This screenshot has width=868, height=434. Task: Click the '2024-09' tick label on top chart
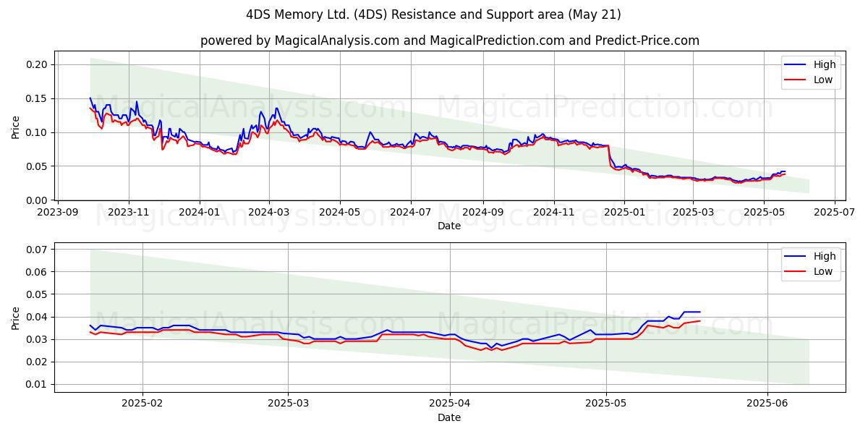[x=482, y=212]
